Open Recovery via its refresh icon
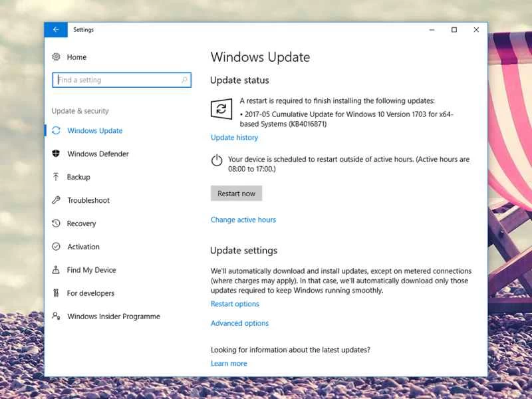532x399 pixels. coord(57,223)
